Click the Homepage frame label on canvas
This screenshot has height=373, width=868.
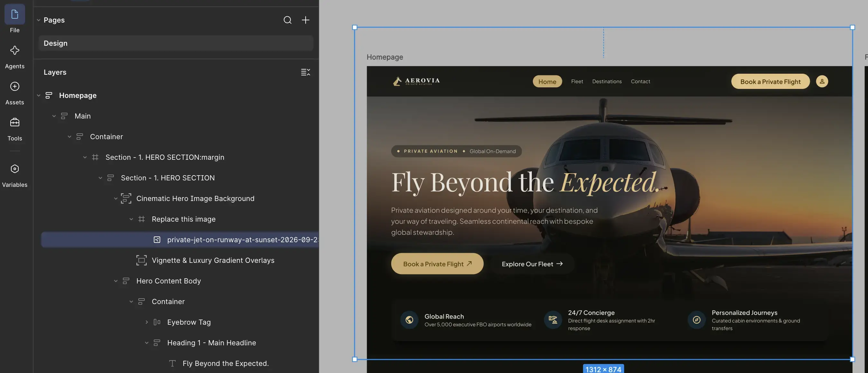[x=385, y=57]
